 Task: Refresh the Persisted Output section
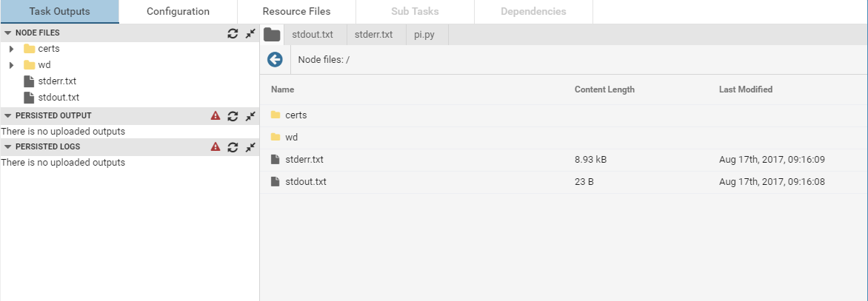(x=233, y=116)
